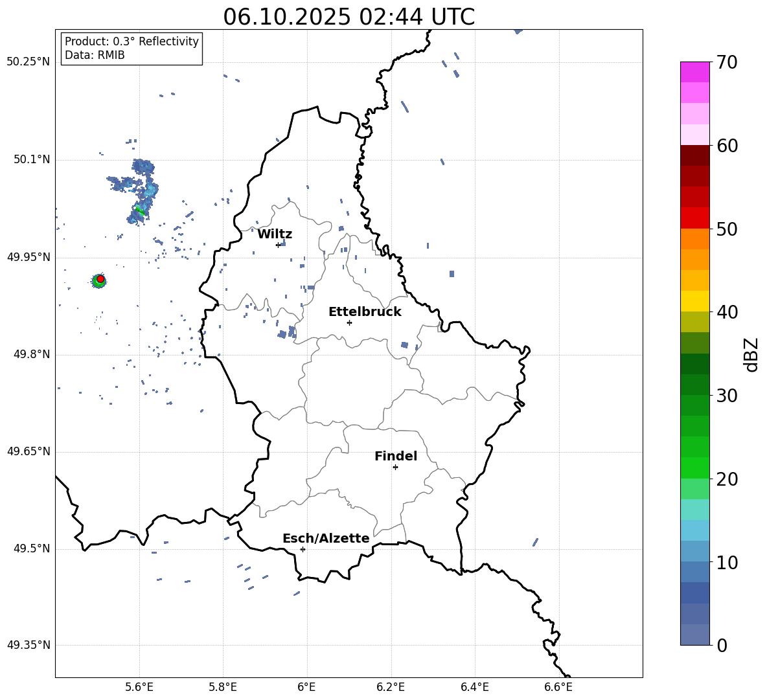767x700 pixels.
Task: Click the Findel cross marker
Action: 395,467
